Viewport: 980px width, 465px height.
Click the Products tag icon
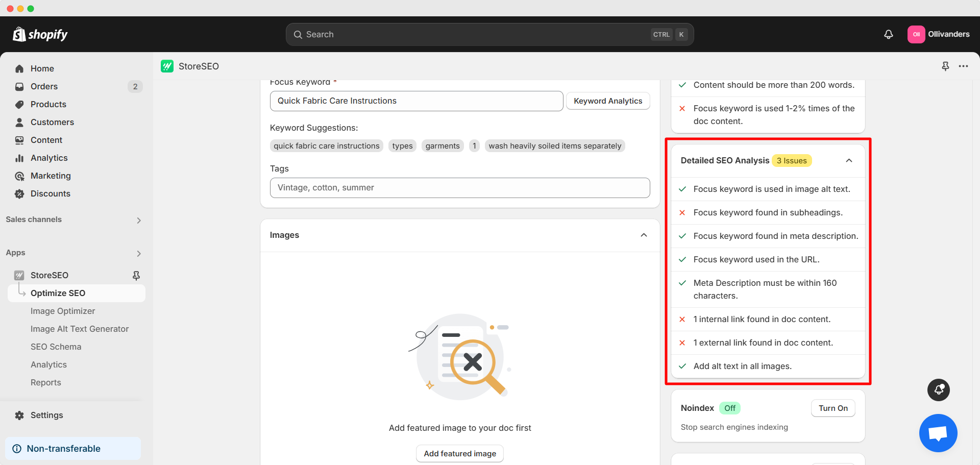(x=19, y=104)
